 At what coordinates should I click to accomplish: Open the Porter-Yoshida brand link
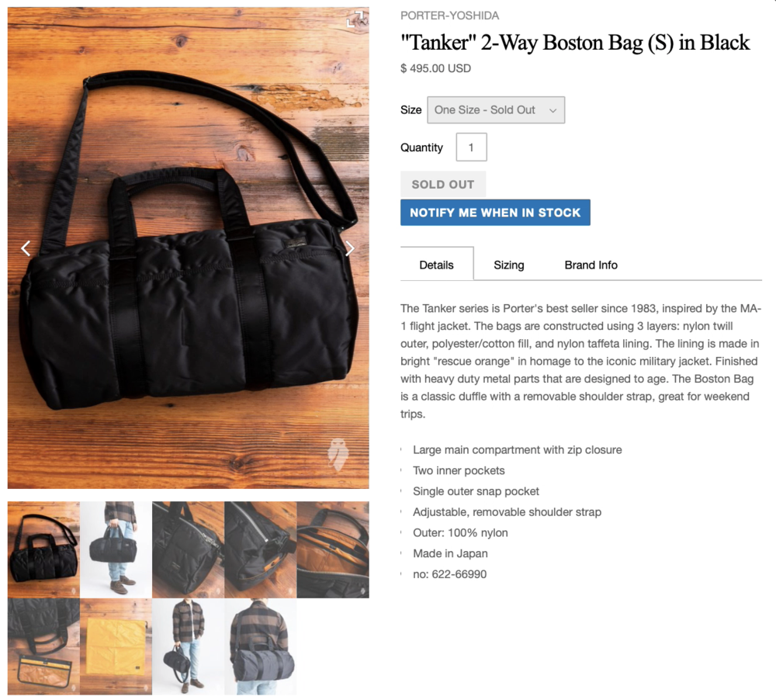click(x=449, y=16)
